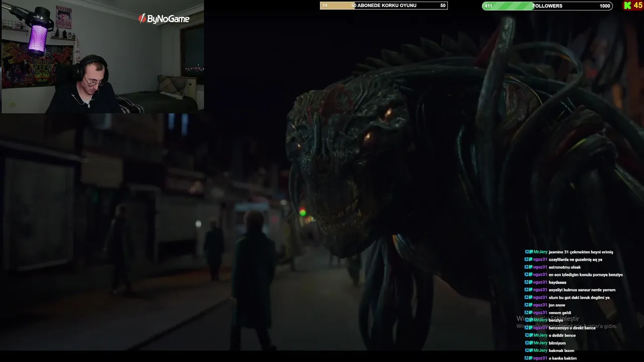The width and height of the screenshot is (644, 362).
Task: Click the FOLLOWERS goal progress bar
Action: 547,6
